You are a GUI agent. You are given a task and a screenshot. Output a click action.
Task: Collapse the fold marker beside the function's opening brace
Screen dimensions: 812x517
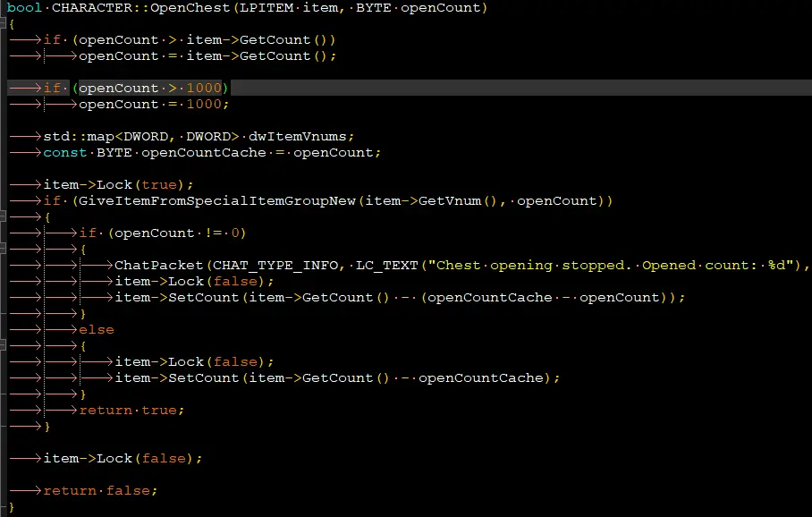click(x=3, y=24)
